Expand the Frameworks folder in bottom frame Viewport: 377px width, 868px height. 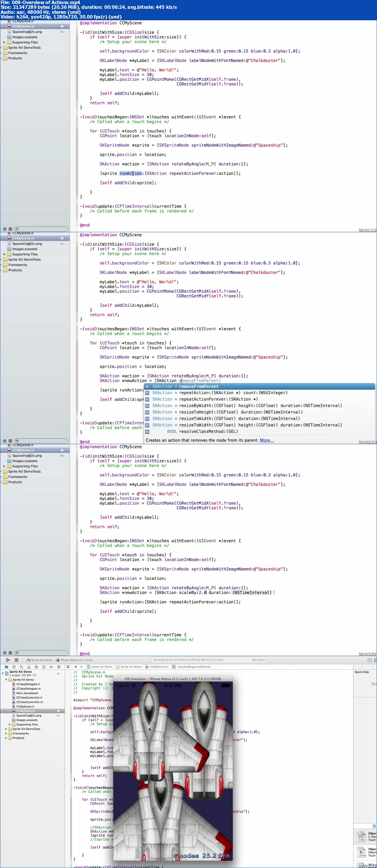tap(6, 733)
